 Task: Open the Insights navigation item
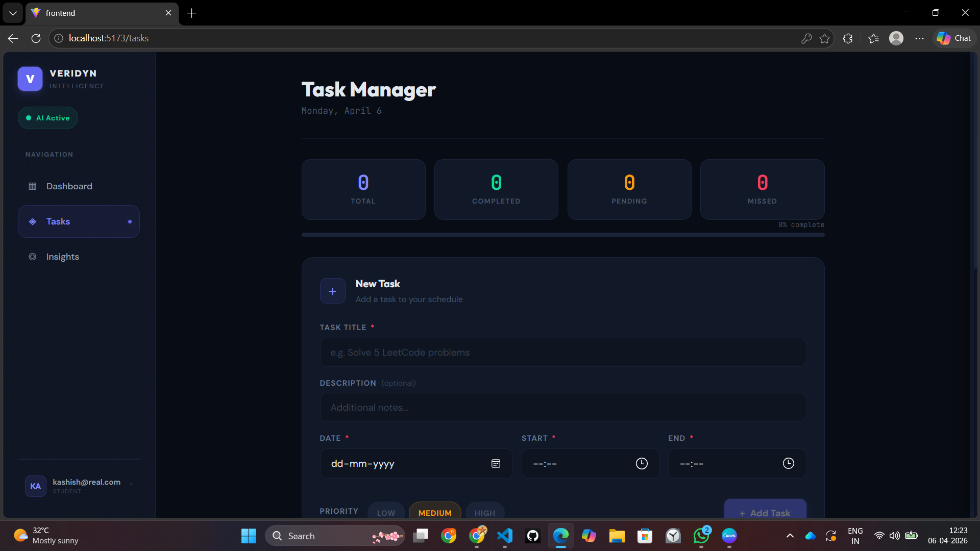pyautogui.click(x=79, y=257)
